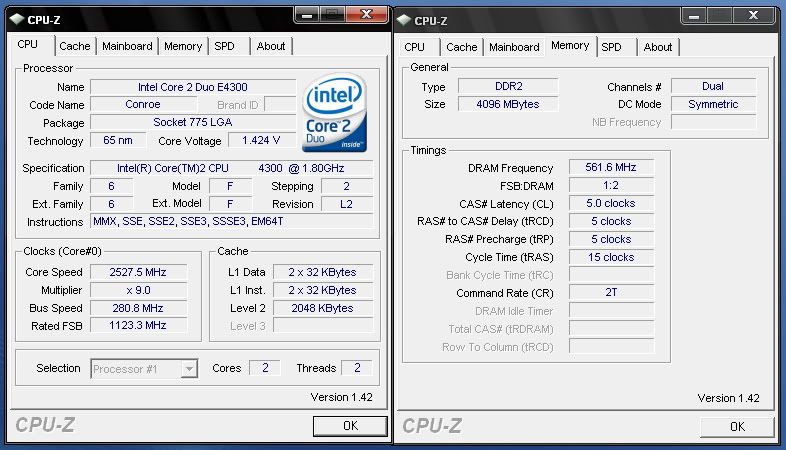
Task: Click the memory Size value 4096 MBytes
Action: pos(508,104)
